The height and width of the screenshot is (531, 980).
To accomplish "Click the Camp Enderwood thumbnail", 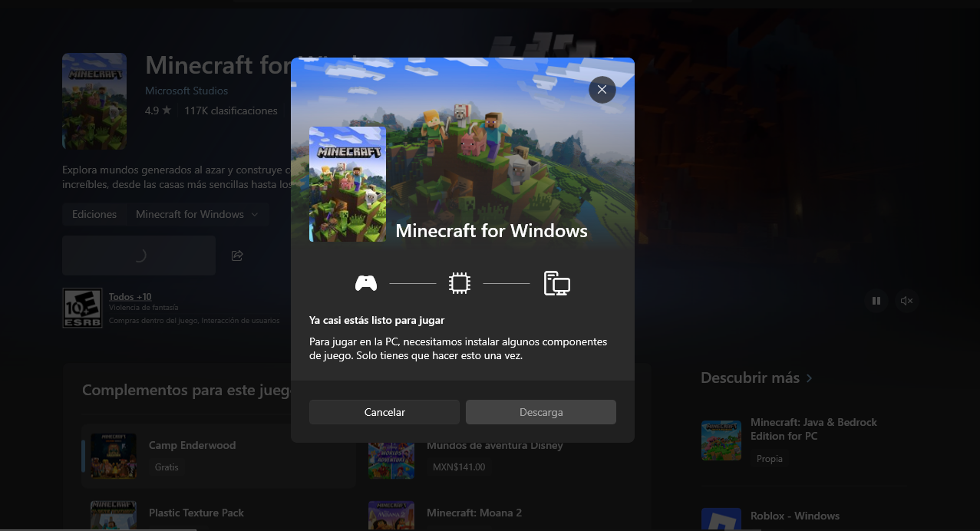I will coord(114,456).
